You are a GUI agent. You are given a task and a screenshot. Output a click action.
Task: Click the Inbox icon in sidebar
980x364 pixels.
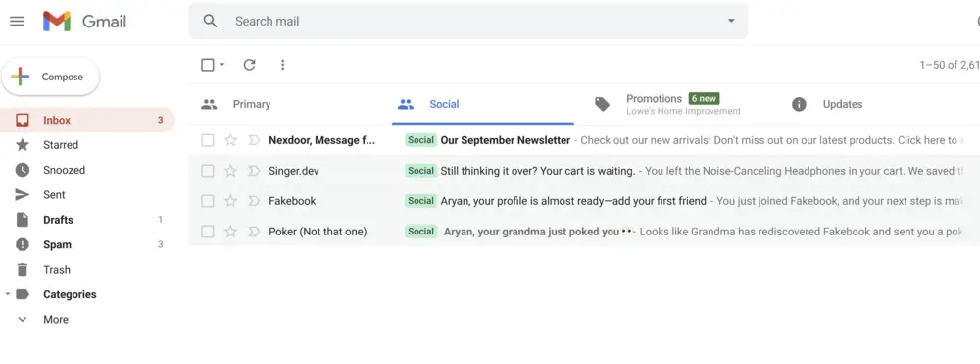point(23,120)
